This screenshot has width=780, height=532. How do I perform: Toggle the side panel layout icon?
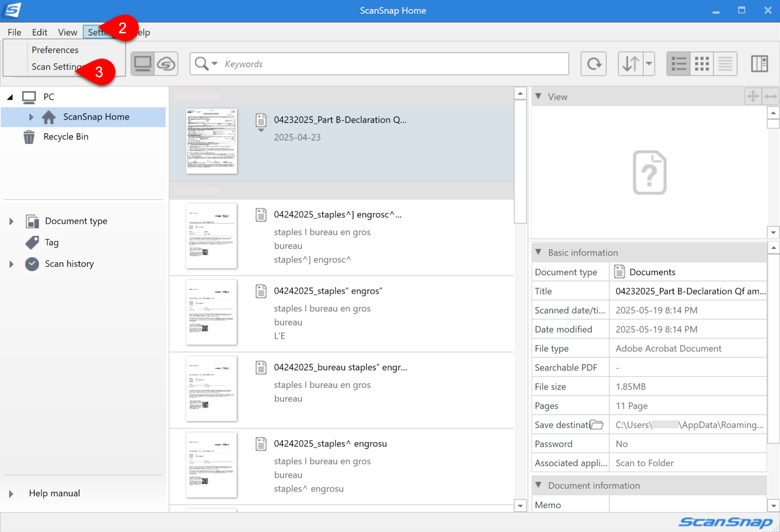[x=759, y=64]
